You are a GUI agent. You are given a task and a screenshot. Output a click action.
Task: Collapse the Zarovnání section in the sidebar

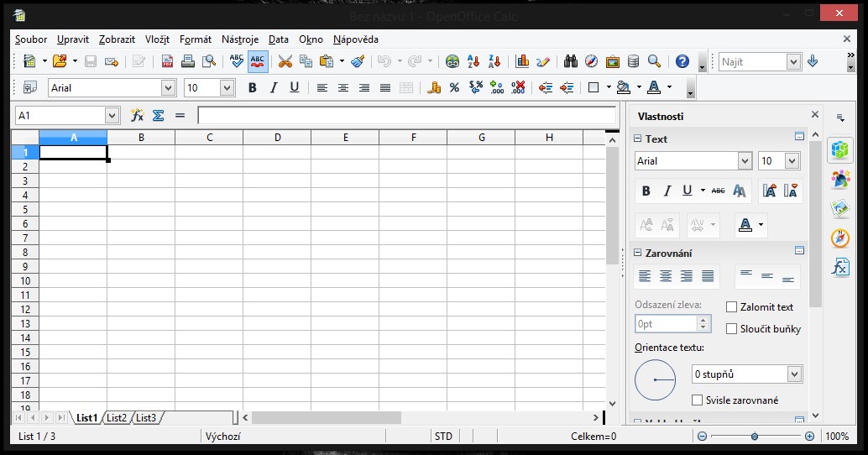(638, 253)
